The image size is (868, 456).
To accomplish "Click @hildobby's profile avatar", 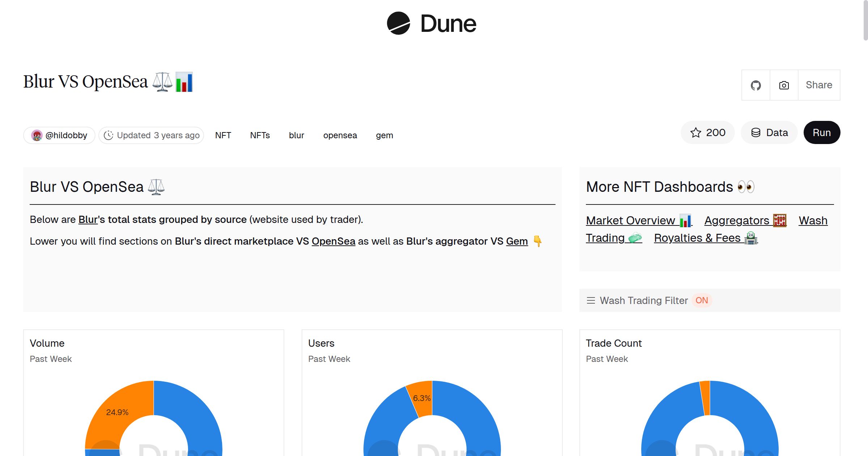I will (x=38, y=135).
